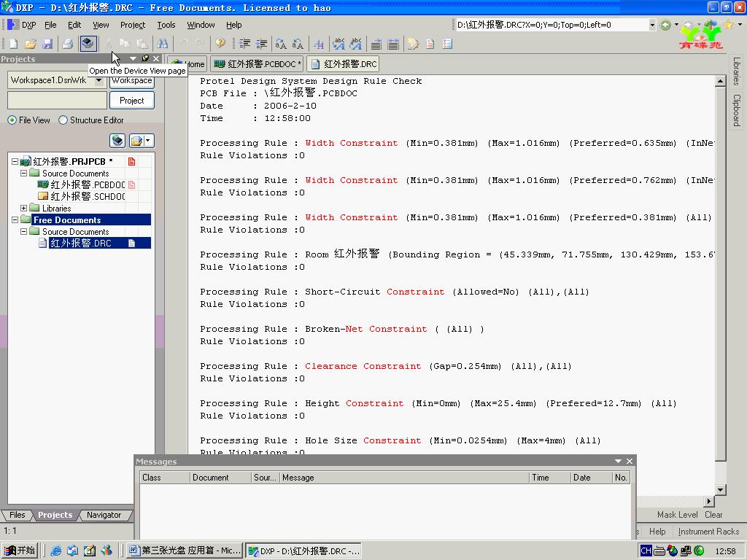Viewport: 747px width, 560px height.
Task: Click the Project button
Action: coord(132,101)
